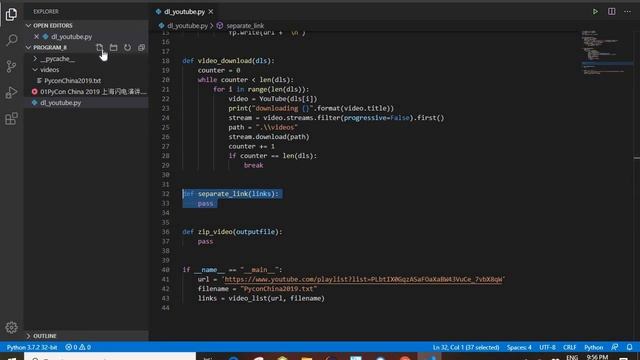
Task: Click the feedback icon in status bar
Action: click(x=615, y=347)
